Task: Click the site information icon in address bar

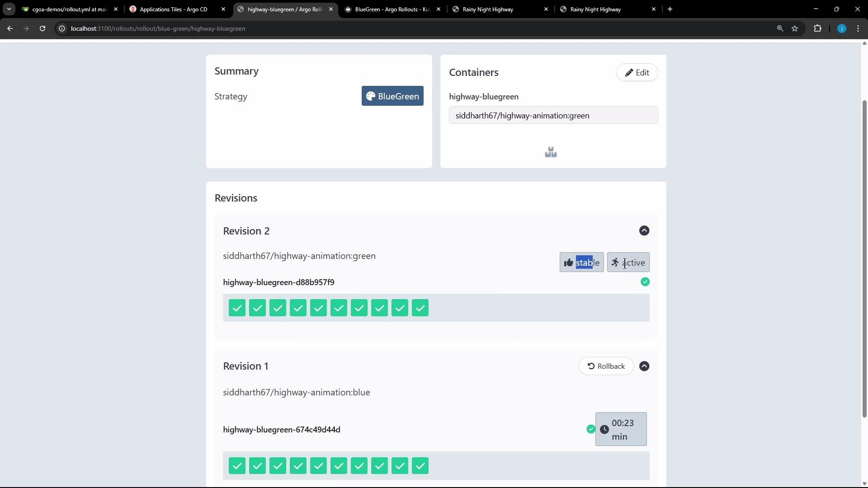Action: click(x=62, y=28)
